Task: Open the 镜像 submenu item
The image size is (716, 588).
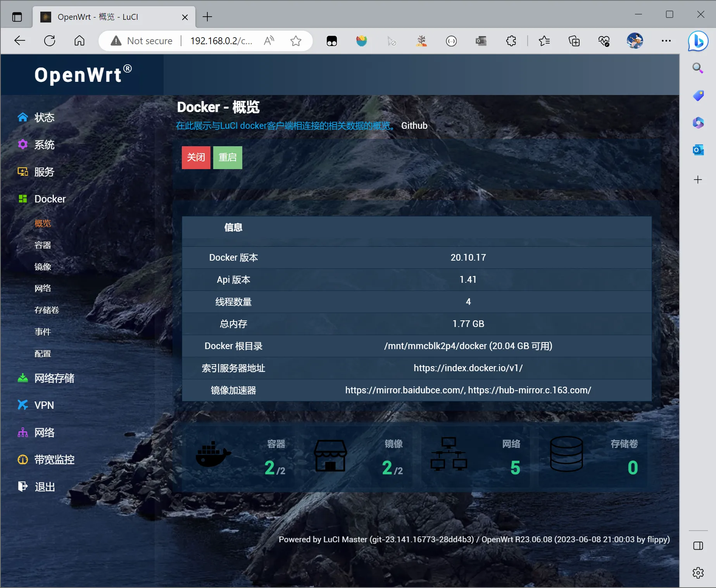Action: click(x=43, y=267)
